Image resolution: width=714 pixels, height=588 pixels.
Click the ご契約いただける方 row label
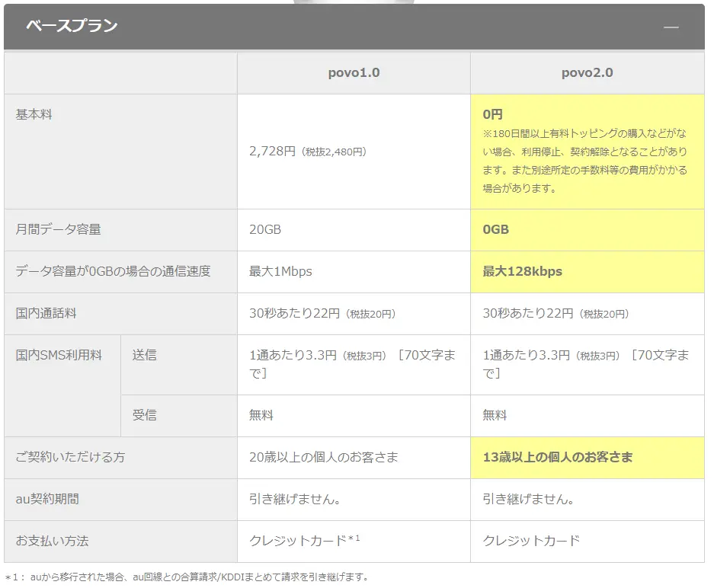pyautogui.click(x=70, y=457)
